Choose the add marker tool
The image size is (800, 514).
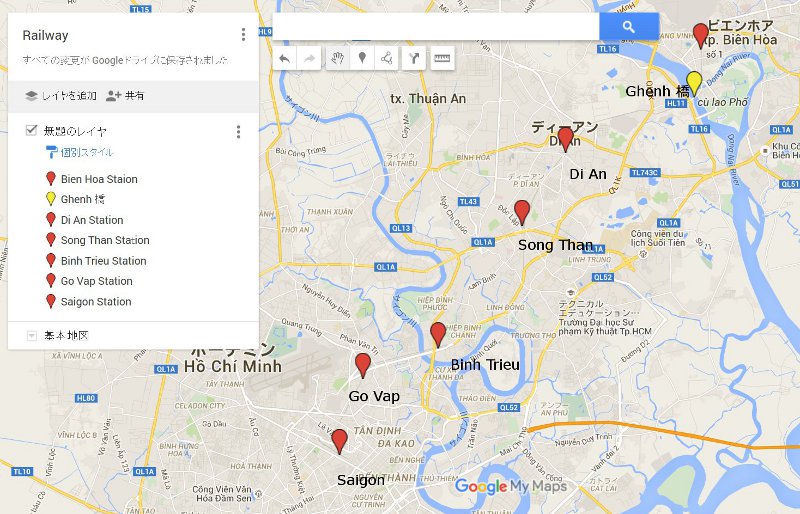(362, 59)
